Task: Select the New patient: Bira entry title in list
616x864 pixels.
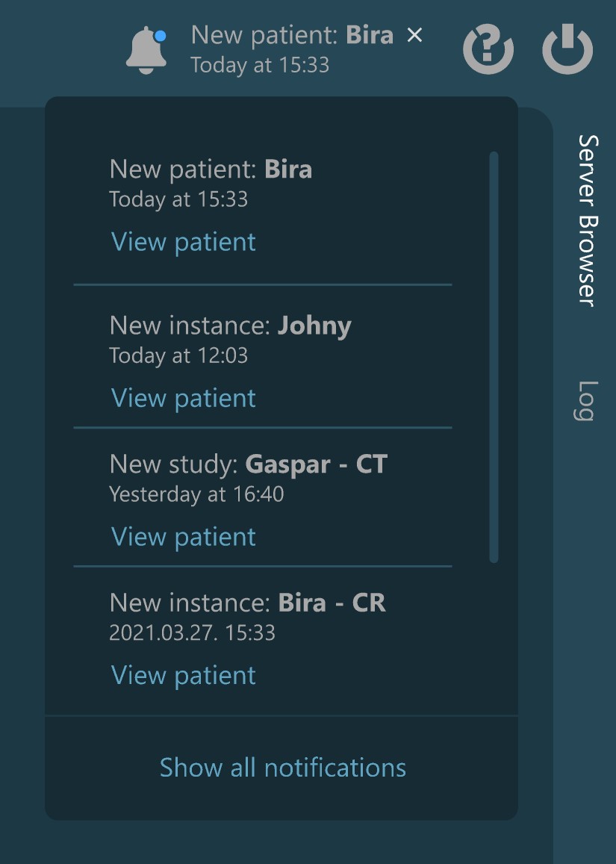Action: 211,170
